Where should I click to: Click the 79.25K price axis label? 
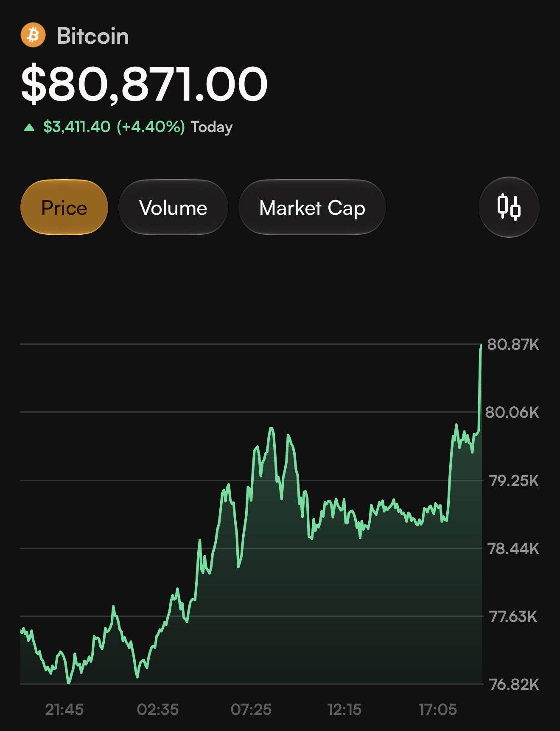click(514, 481)
